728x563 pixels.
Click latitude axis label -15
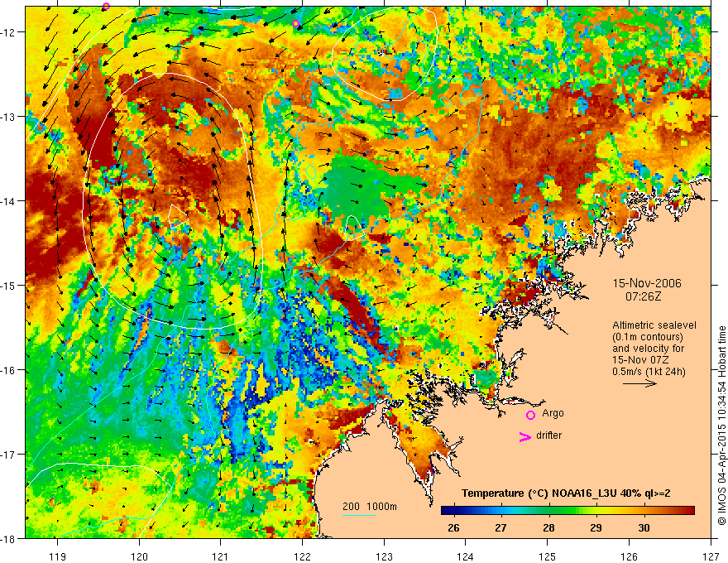coord(8,285)
